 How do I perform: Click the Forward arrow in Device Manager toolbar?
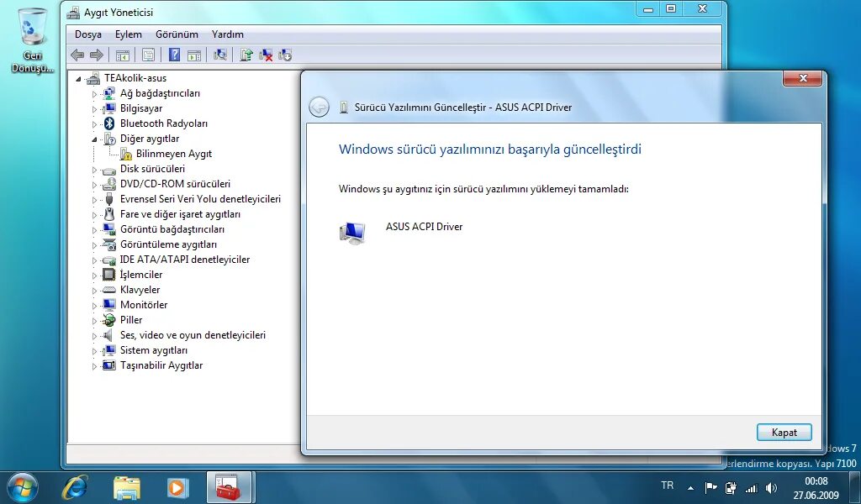pos(97,55)
